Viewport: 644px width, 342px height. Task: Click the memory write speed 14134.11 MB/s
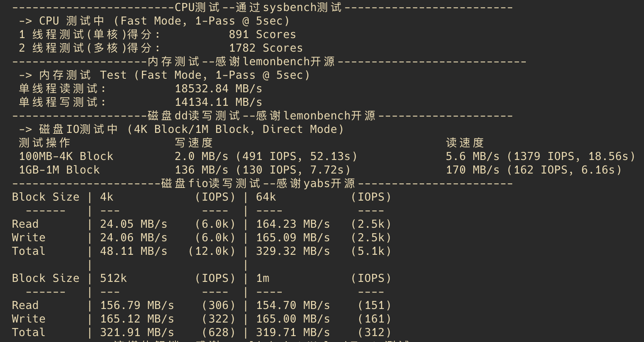pyautogui.click(x=218, y=102)
